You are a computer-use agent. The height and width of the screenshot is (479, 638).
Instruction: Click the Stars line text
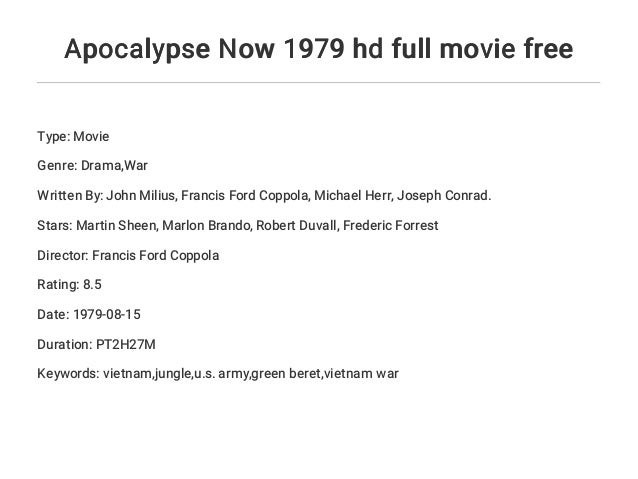click(x=238, y=225)
